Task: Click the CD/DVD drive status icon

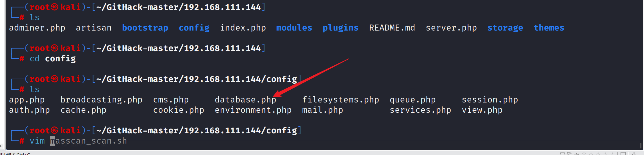Action: click(584, 154)
